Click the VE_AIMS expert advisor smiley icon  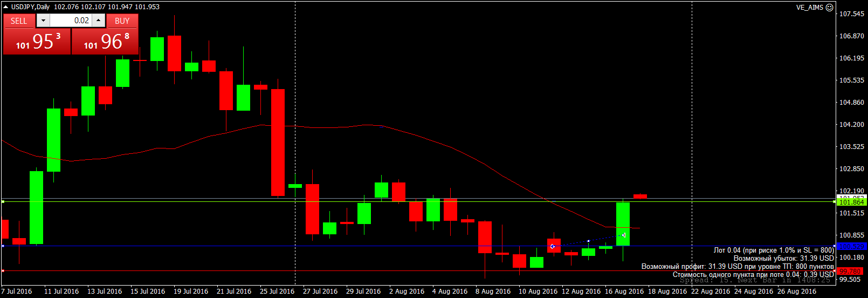830,8
